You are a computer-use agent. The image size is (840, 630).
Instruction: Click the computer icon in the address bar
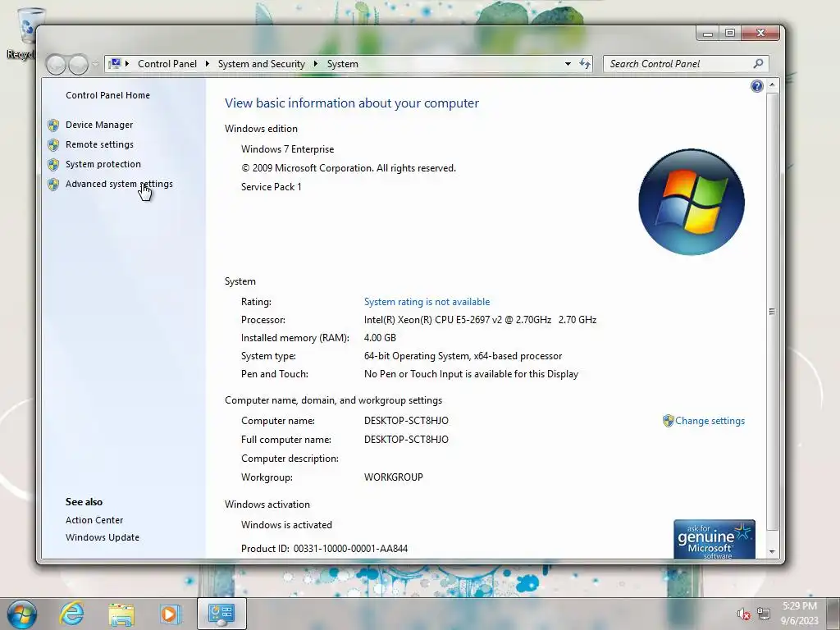coord(115,64)
